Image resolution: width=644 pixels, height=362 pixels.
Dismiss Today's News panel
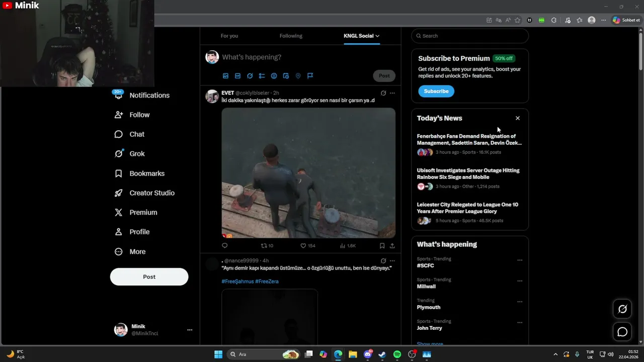518,118
